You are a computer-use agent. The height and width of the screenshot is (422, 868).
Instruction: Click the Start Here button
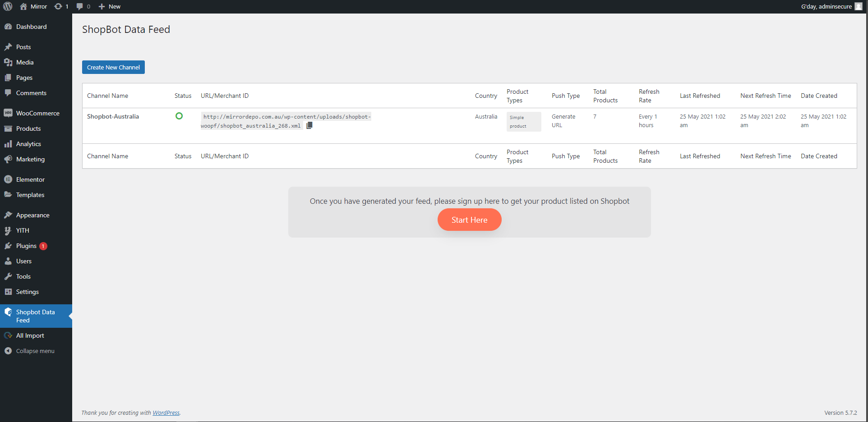click(x=469, y=220)
